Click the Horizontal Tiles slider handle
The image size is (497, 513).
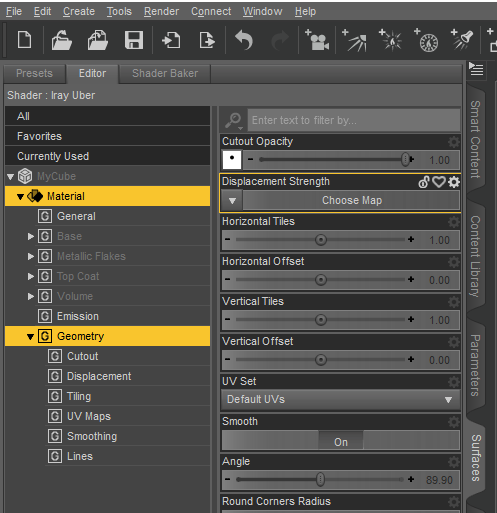[321, 240]
